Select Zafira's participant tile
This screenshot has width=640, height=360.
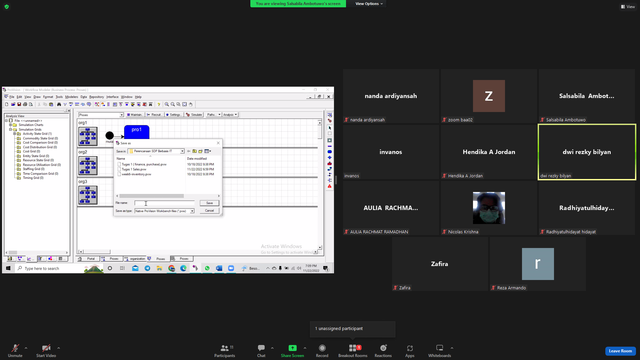click(440, 264)
